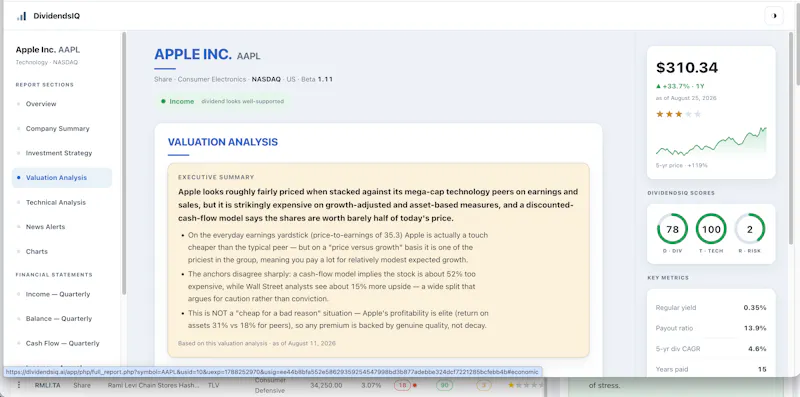Select the Valuation Analysis sidebar item
800x397 pixels.
point(62,178)
